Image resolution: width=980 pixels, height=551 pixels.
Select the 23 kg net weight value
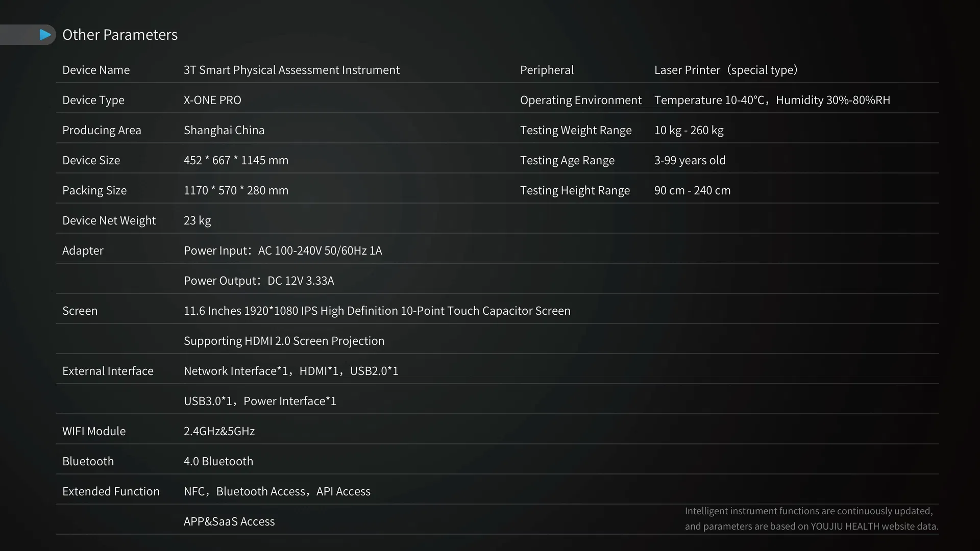pos(197,220)
